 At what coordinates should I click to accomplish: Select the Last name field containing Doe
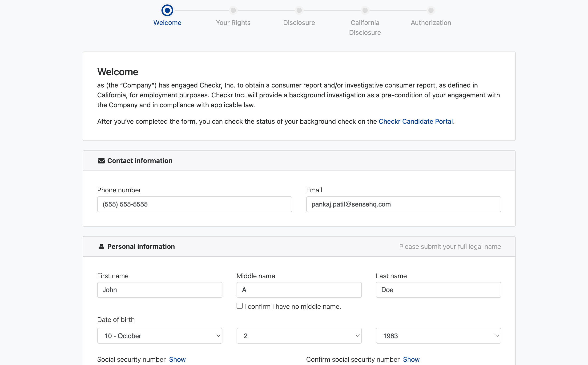coord(438,290)
